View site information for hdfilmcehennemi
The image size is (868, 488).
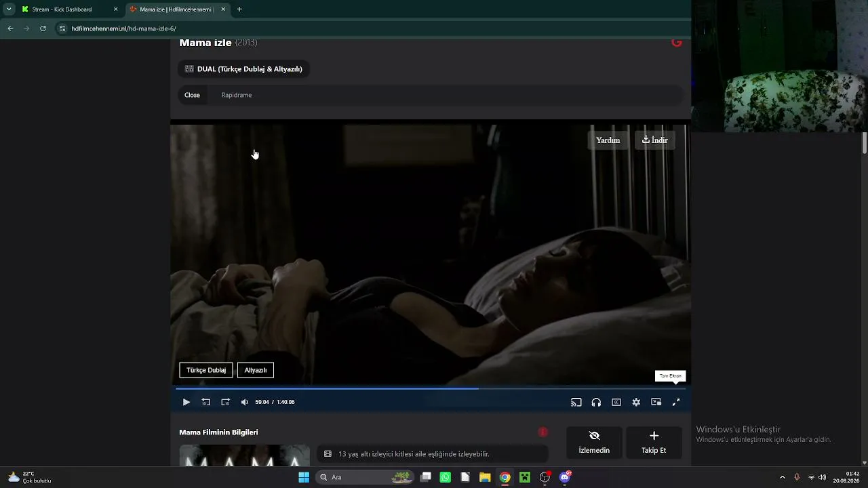62,28
